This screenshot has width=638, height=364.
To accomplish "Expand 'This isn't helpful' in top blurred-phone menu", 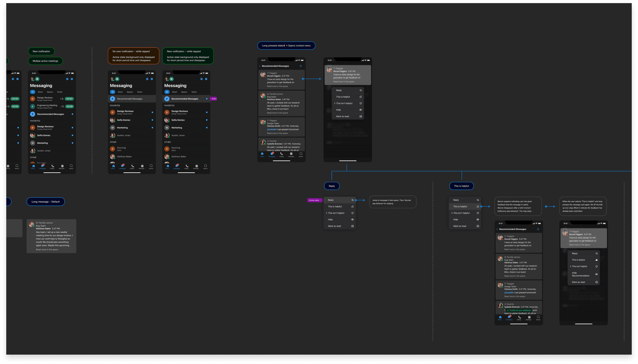I will pyautogui.click(x=335, y=103).
